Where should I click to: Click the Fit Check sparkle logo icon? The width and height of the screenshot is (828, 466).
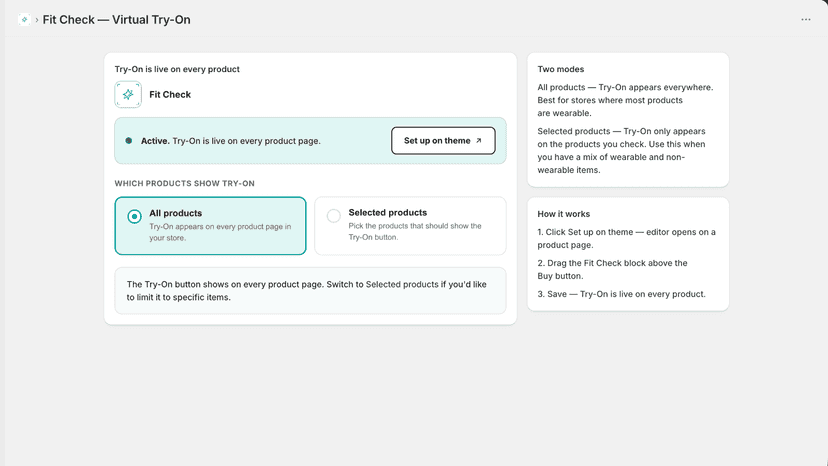pos(128,95)
